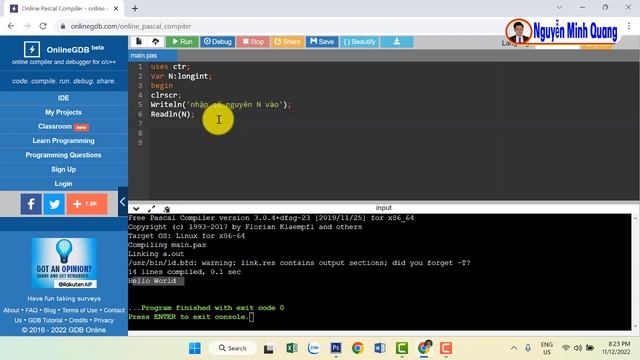Viewport: 640px width, 360px height.
Task: Share the code via Share button
Action: pyautogui.click(x=287, y=42)
